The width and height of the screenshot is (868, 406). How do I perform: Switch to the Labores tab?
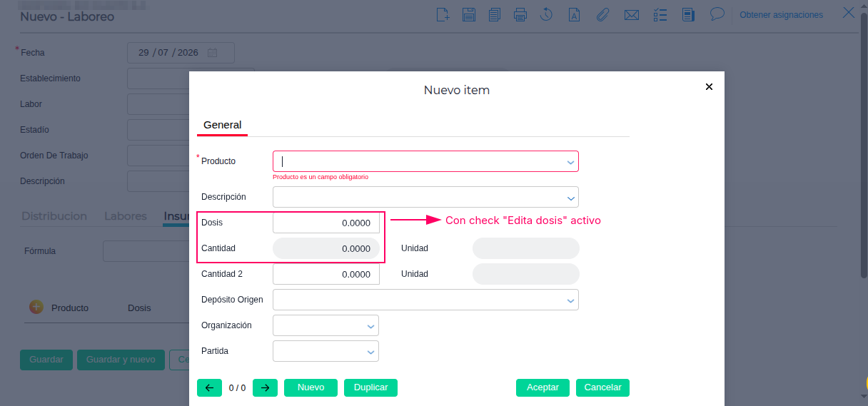(126, 216)
